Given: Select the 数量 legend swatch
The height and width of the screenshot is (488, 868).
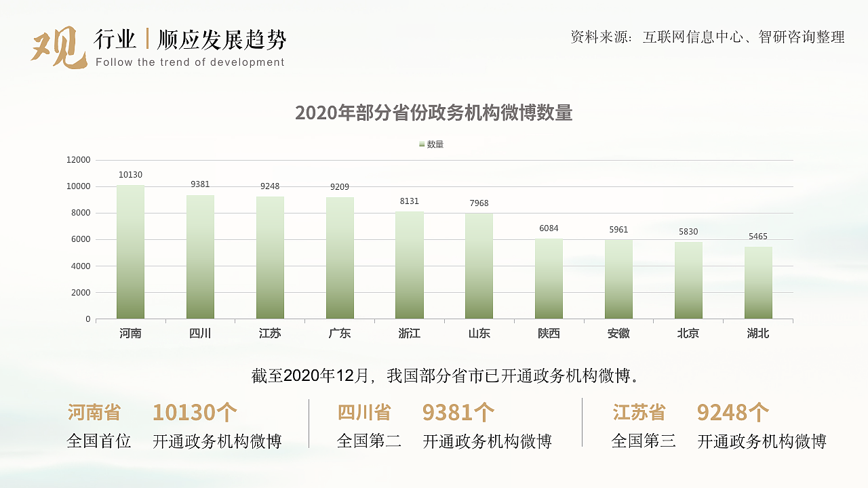Looking at the screenshot, I should tap(422, 144).
